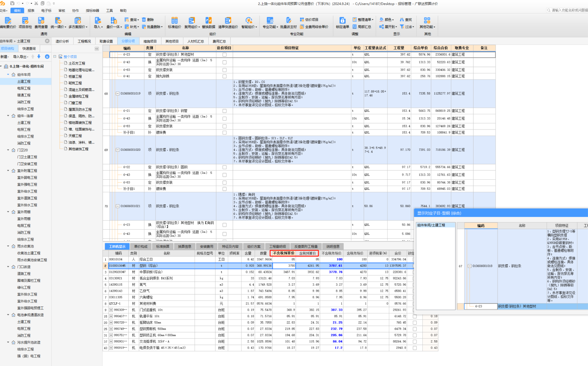The height and width of the screenshot is (366, 588).
Task: Open the 过滤 filter dropdown
Action: pos(407,26)
